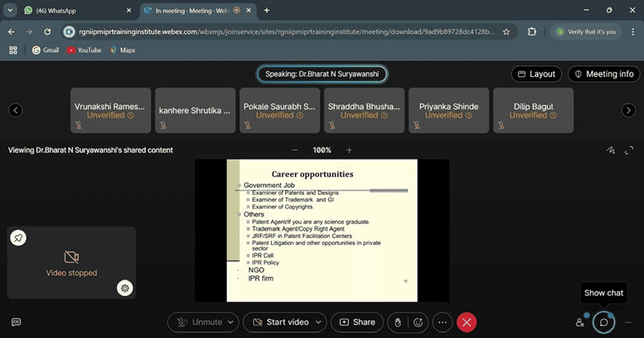
Task: Open Maps bookmark
Action: 122,50
